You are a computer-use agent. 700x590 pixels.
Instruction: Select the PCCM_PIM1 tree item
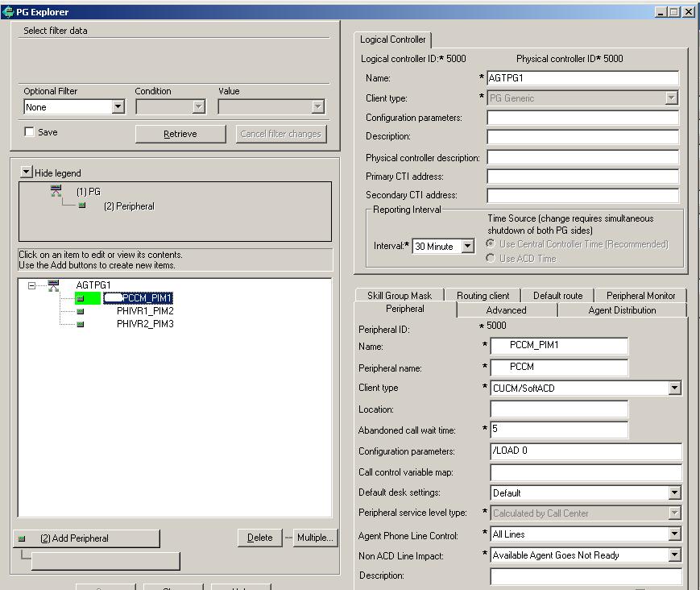point(139,298)
